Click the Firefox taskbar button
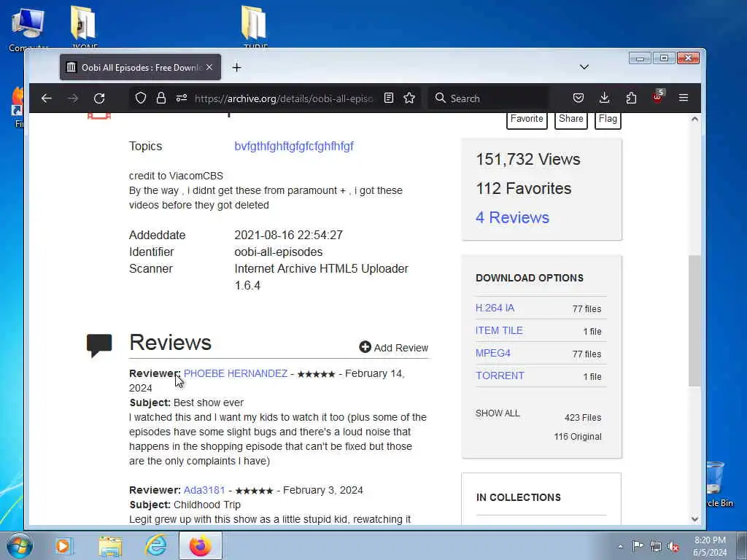The width and height of the screenshot is (747, 560). click(201, 545)
